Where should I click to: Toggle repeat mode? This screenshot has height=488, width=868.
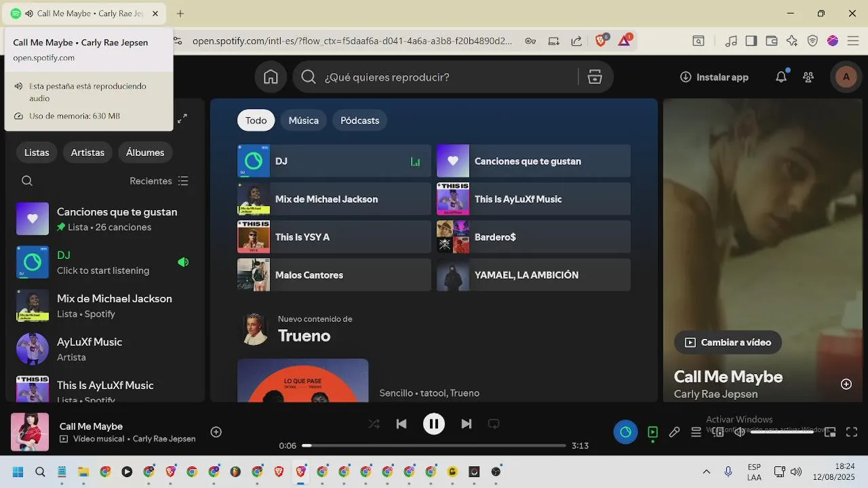[x=494, y=424]
